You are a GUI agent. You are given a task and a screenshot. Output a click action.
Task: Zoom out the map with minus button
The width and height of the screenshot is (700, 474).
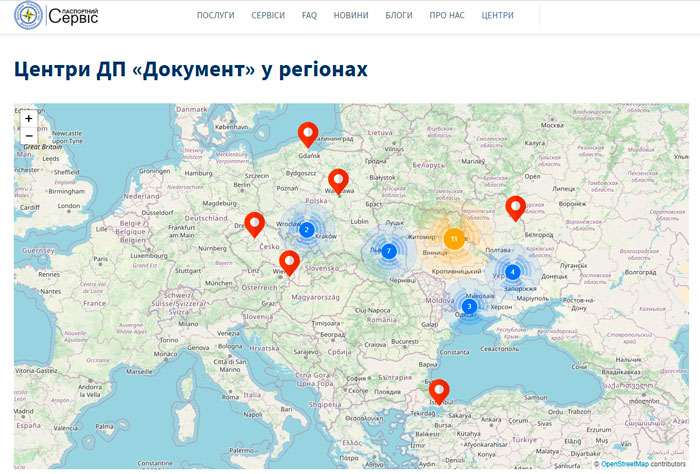coord(28,136)
